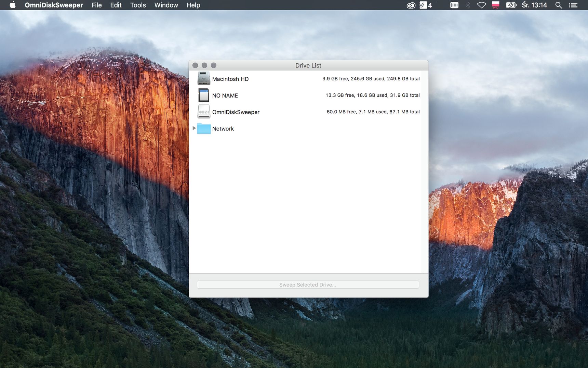The width and height of the screenshot is (588, 368).
Task: Open the File menu
Action: (96, 5)
